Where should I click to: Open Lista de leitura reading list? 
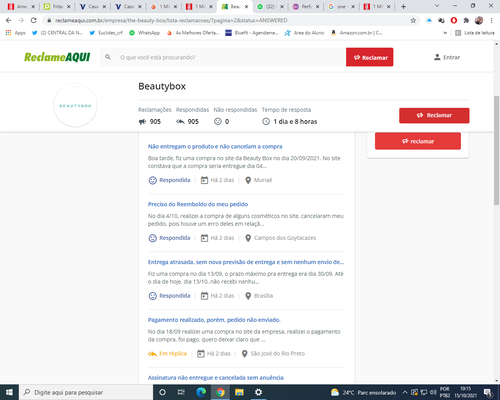tap(475, 33)
